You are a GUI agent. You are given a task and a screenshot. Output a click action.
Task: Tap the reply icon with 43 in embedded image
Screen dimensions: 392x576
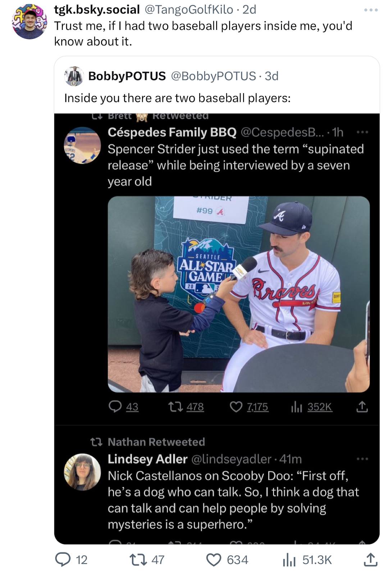(115, 406)
